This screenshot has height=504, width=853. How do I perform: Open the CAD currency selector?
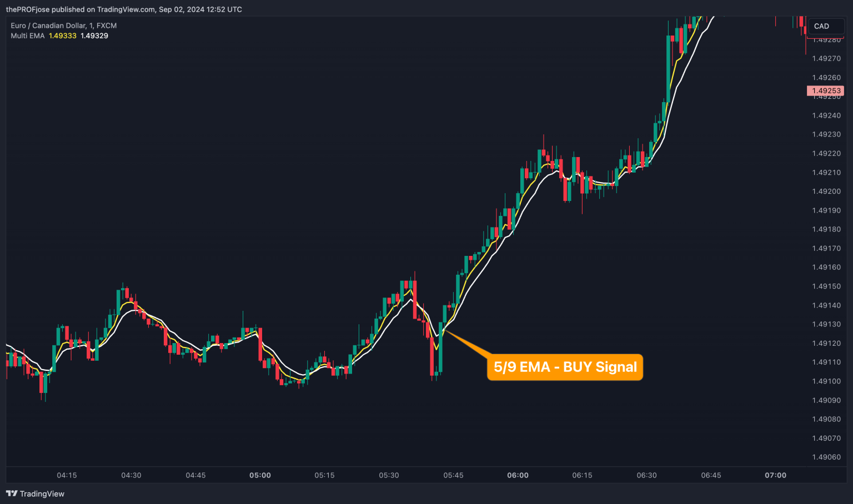[x=824, y=26]
